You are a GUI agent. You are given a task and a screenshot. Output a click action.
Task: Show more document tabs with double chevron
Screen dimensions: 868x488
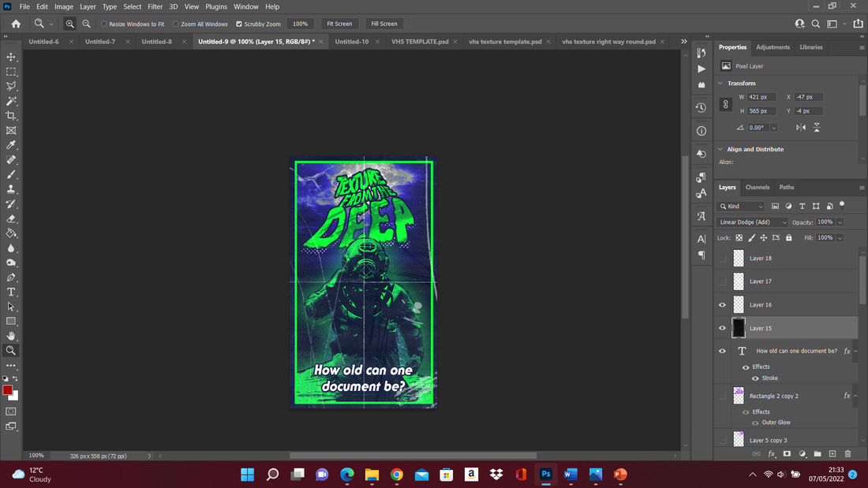pos(683,42)
